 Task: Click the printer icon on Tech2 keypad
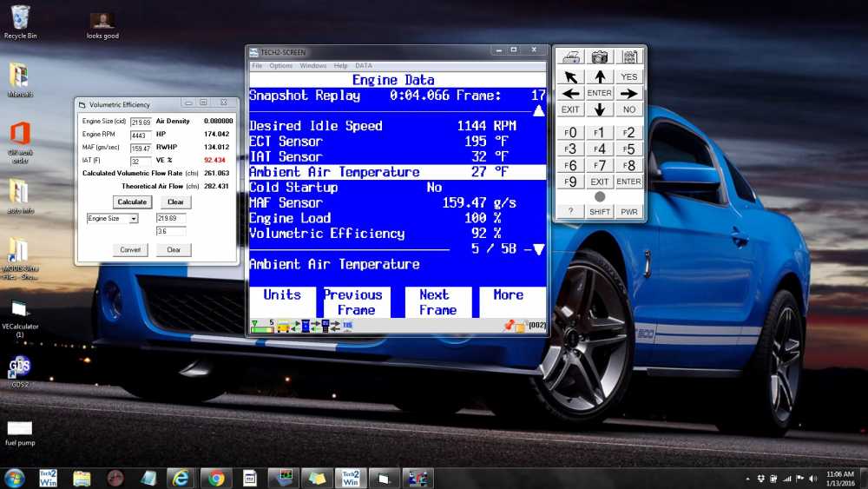pos(570,57)
